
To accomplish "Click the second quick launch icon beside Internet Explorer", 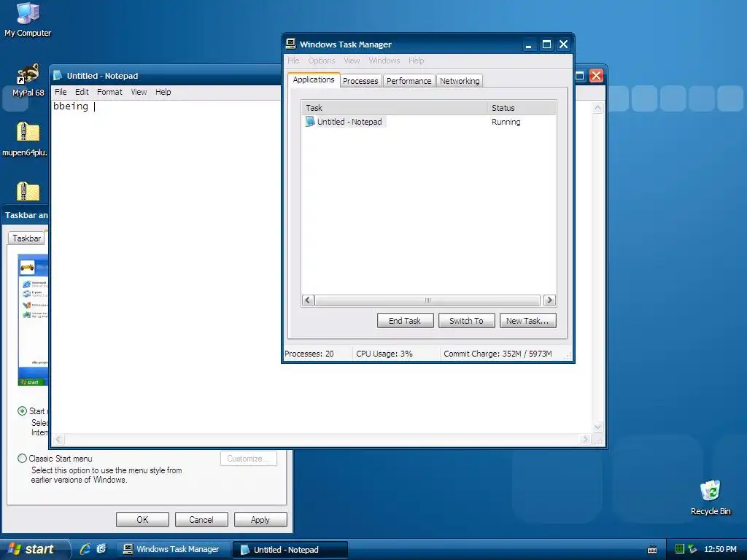I will 101,549.
